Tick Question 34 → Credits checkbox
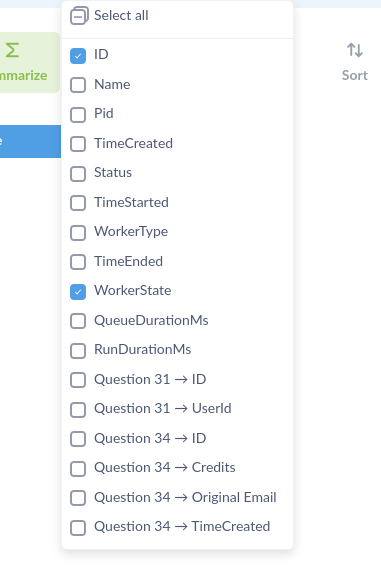The image size is (381, 582). point(78,469)
